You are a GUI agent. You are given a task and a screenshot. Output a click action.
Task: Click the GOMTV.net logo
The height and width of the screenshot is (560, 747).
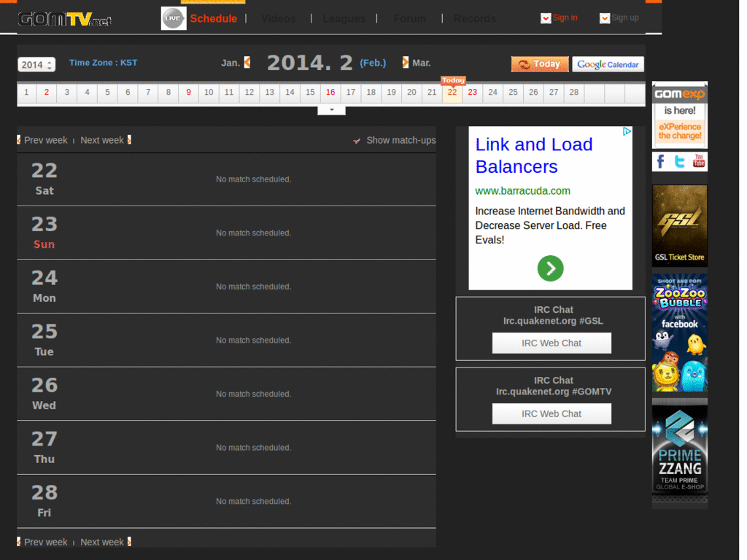(65, 19)
